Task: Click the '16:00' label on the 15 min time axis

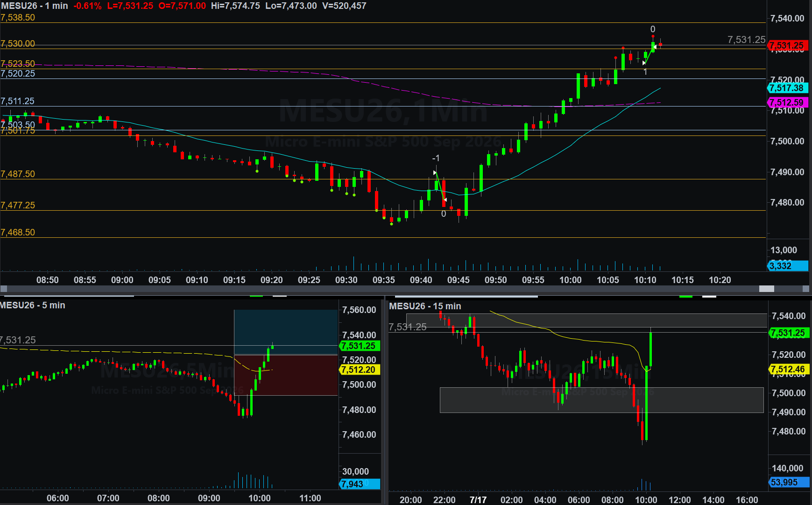Action: coord(747,500)
